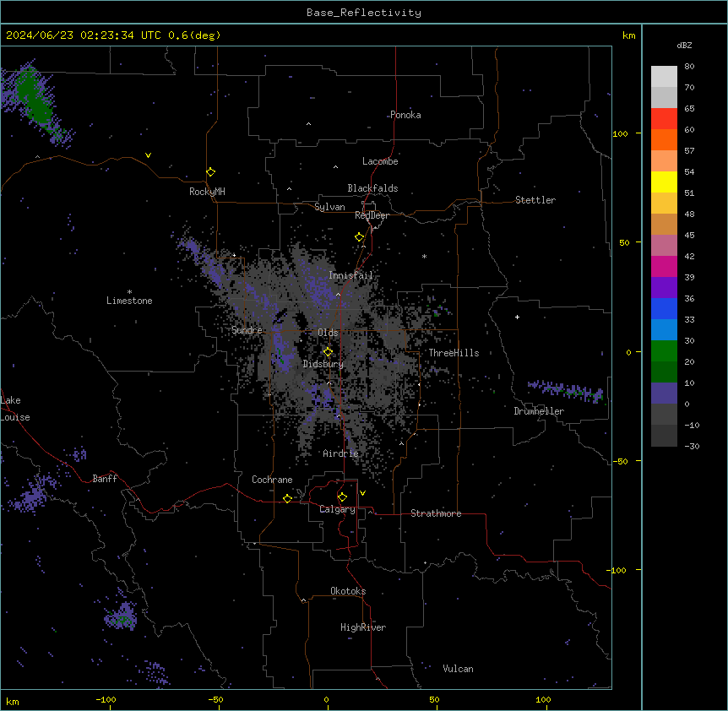728x711 pixels.
Task: Click the Sylvan label
Action: 329,207
